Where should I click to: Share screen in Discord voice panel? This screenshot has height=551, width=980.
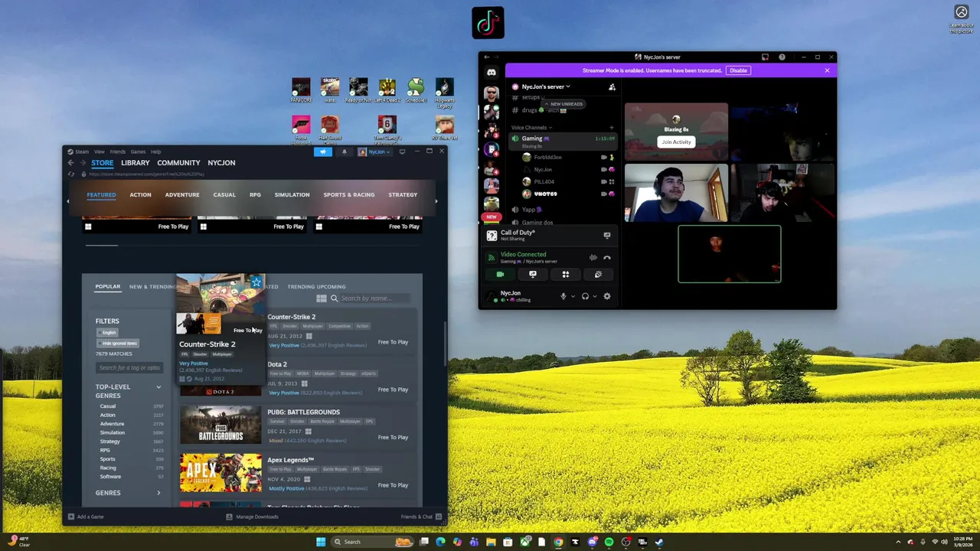533,274
